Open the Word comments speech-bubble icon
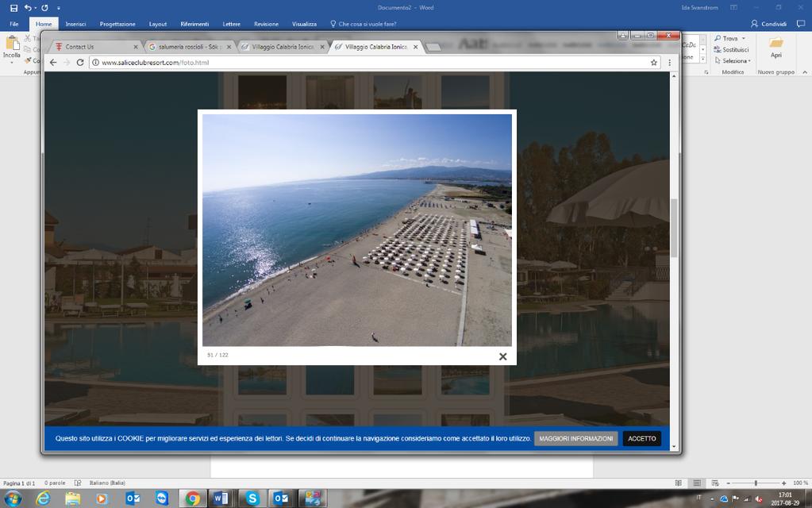 801,24
